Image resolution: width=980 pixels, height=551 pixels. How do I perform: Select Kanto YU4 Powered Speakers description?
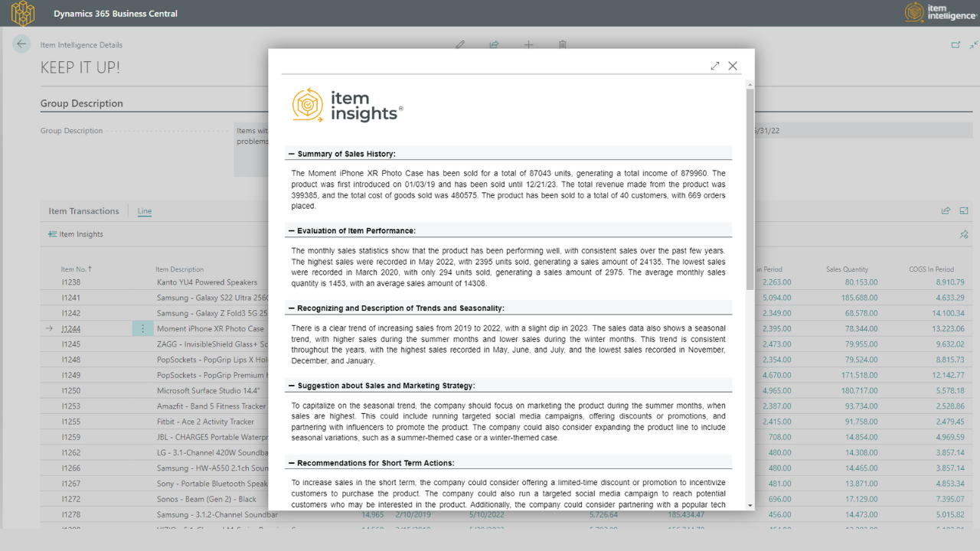pos(207,282)
